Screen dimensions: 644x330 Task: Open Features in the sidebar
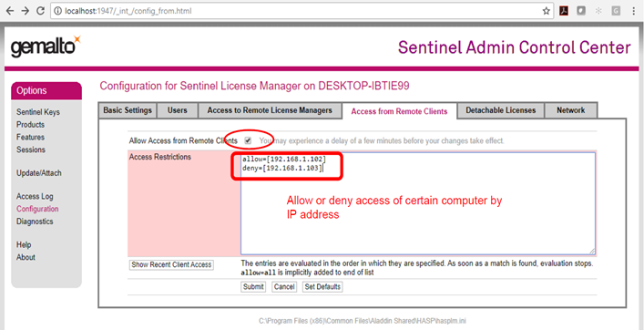30,137
